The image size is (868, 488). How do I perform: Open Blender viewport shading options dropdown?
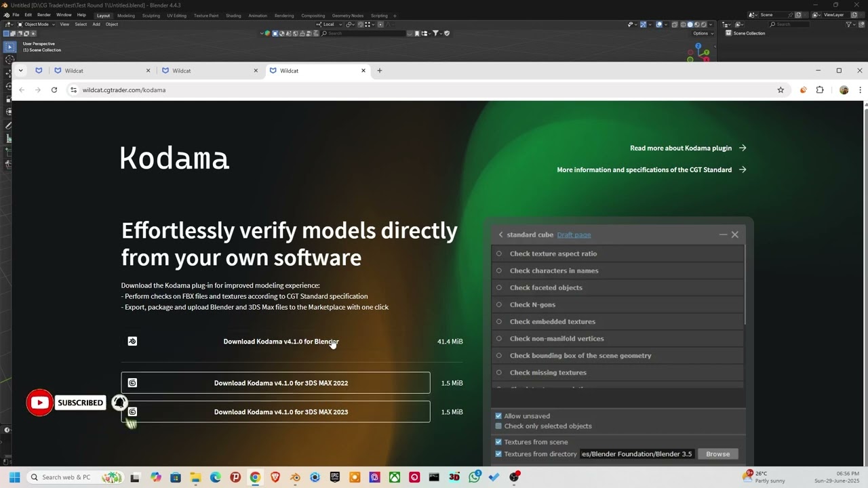coord(712,24)
